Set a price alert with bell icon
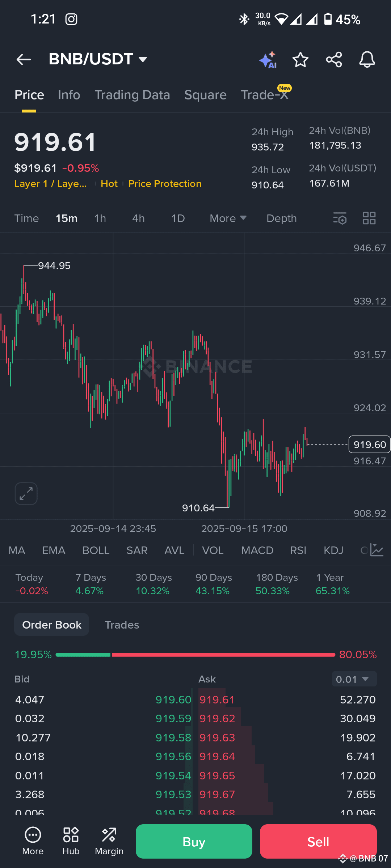The width and height of the screenshot is (391, 868). [367, 60]
